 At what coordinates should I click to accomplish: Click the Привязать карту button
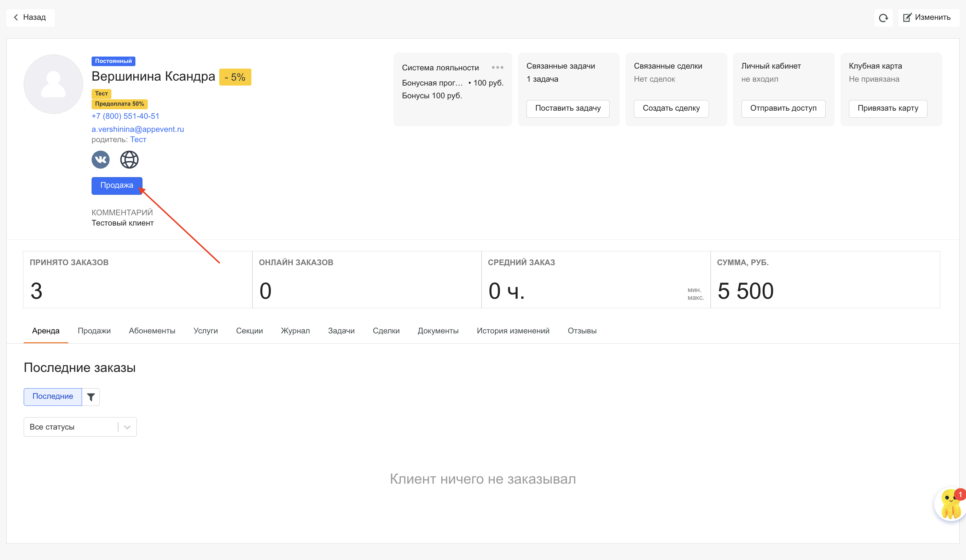pyautogui.click(x=888, y=109)
